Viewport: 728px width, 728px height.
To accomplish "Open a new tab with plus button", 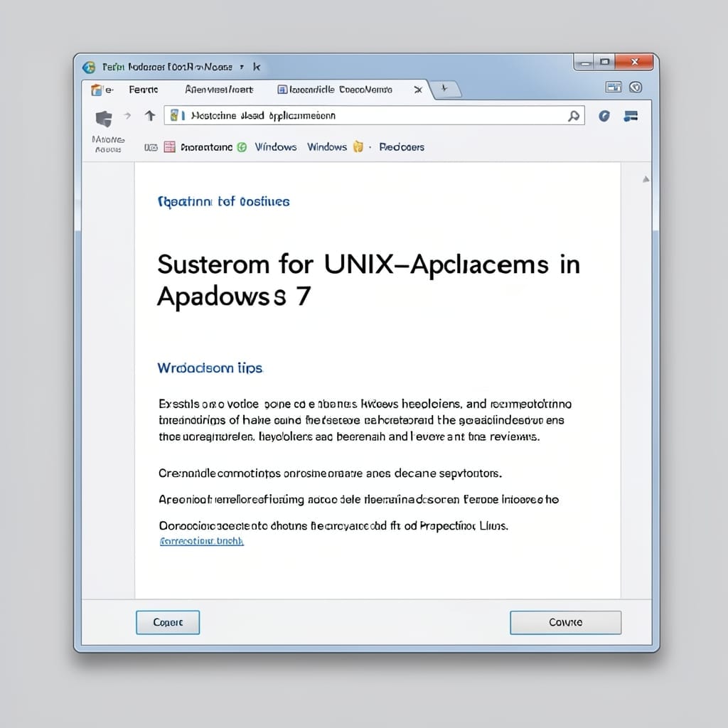I will (x=445, y=88).
